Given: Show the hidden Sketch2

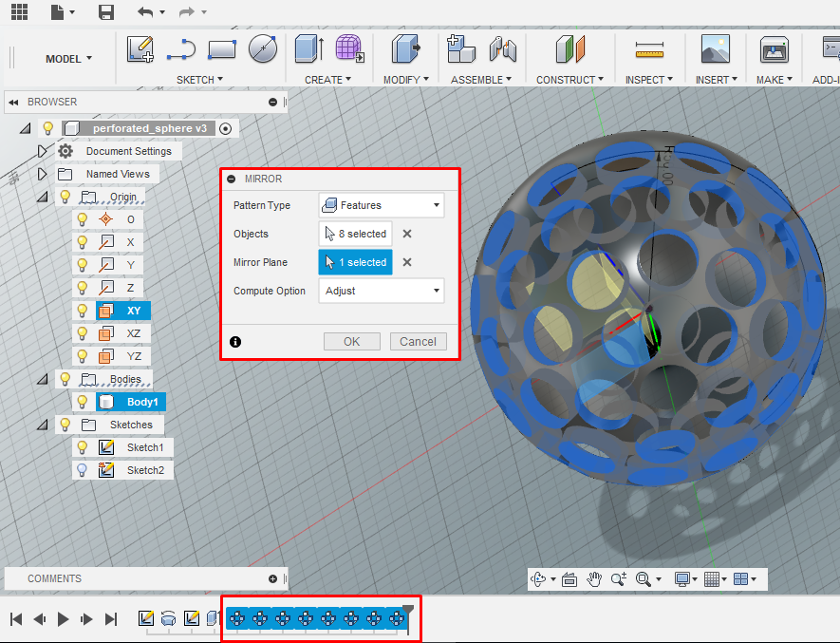Looking at the screenshot, I should pos(82,470).
